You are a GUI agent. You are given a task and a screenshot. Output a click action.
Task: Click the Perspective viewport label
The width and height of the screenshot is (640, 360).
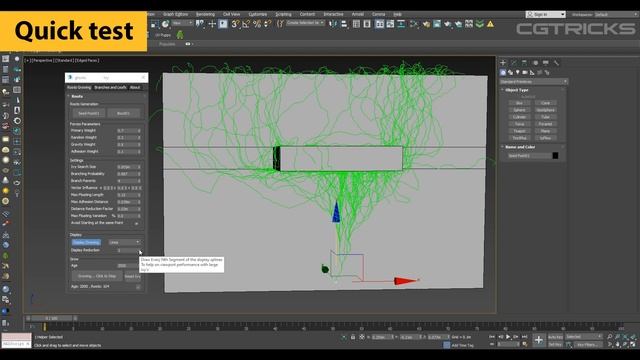(x=43, y=60)
